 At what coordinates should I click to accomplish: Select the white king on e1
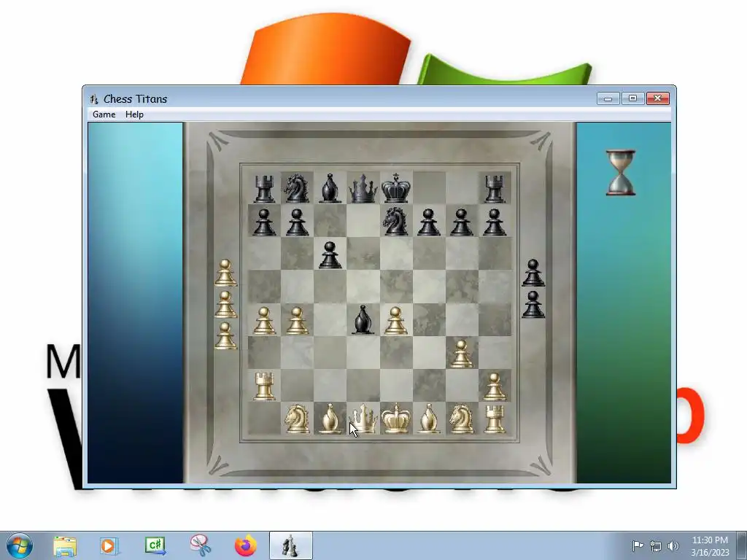pyautogui.click(x=395, y=419)
